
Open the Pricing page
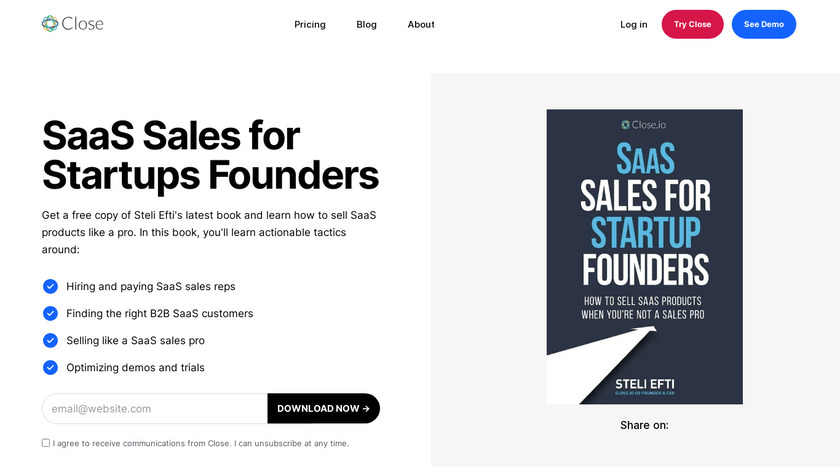(310, 24)
